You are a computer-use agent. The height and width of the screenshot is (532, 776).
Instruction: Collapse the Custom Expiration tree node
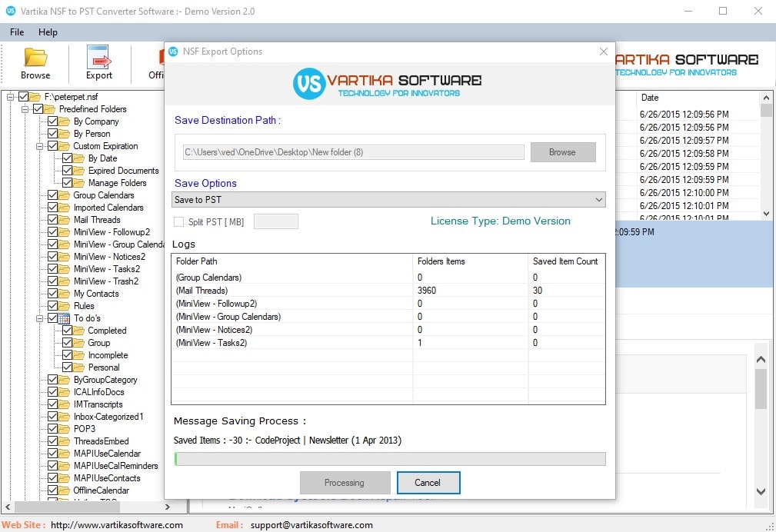[39, 146]
